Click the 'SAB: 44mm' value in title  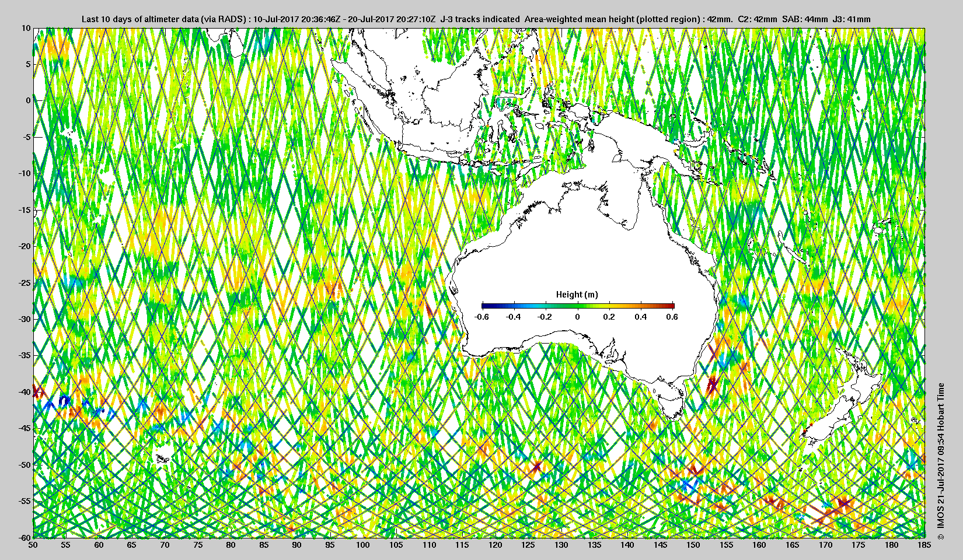[x=805, y=19]
